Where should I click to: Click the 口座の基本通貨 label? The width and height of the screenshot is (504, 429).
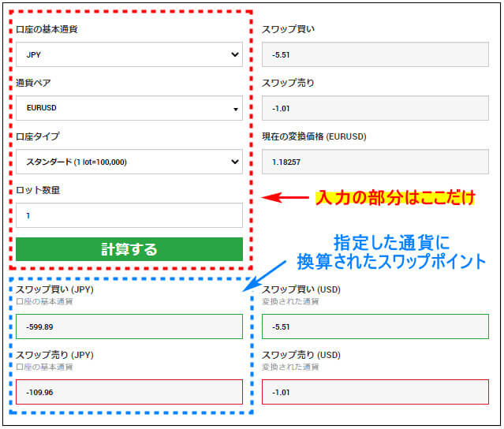pos(47,29)
